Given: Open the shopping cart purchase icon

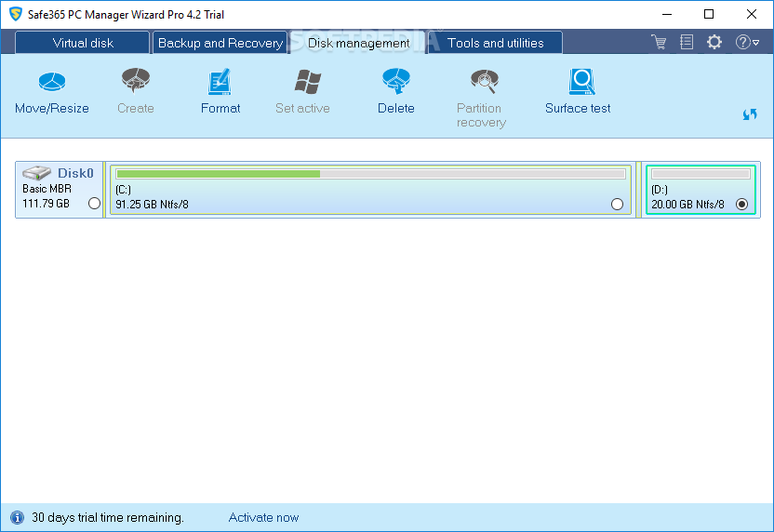Looking at the screenshot, I should pyautogui.click(x=659, y=42).
